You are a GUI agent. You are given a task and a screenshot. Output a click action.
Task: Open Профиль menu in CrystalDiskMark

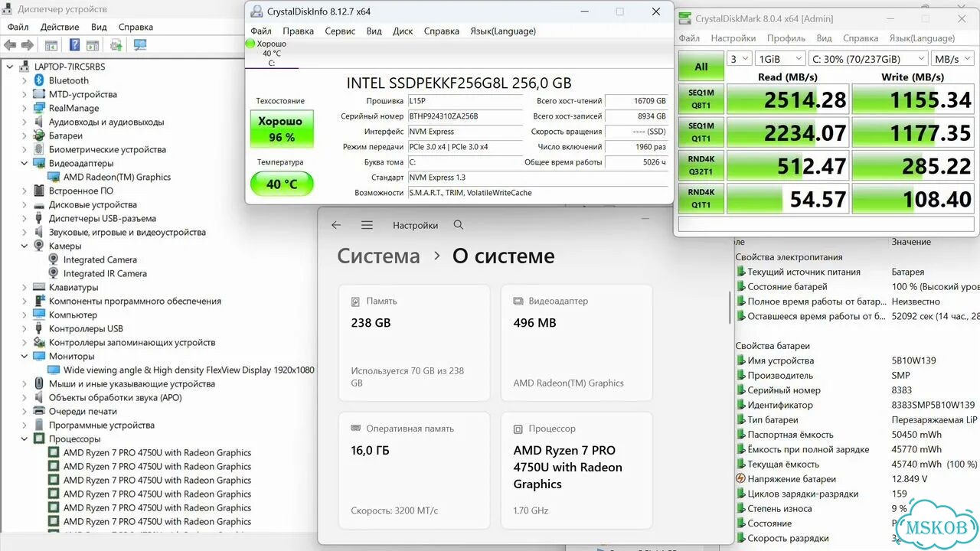click(x=786, y=38)
